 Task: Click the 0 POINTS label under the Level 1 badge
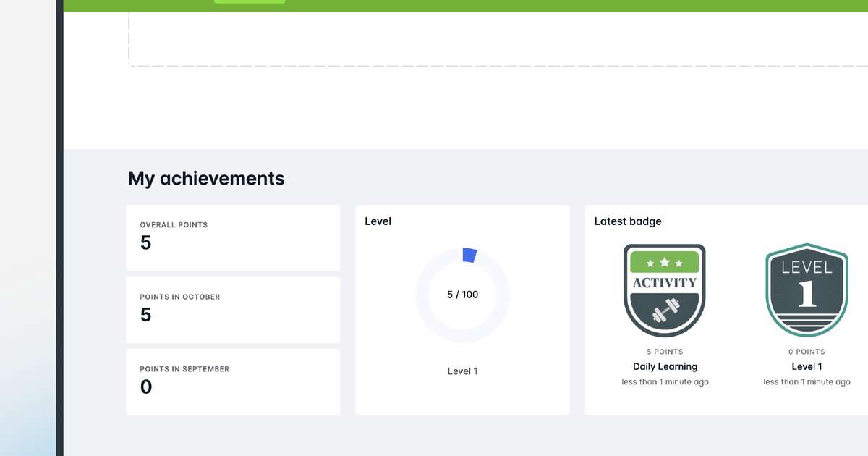coord(807,352)
